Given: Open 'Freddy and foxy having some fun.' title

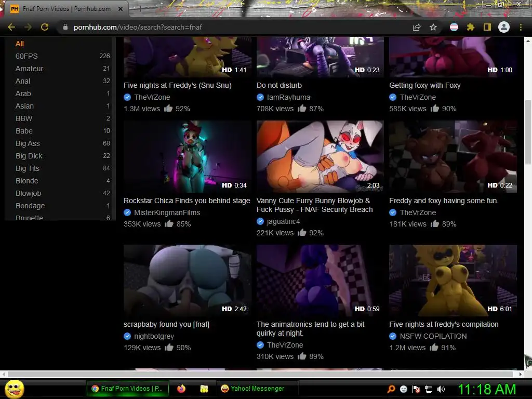Looking at the screenshot, I should 444,201.
